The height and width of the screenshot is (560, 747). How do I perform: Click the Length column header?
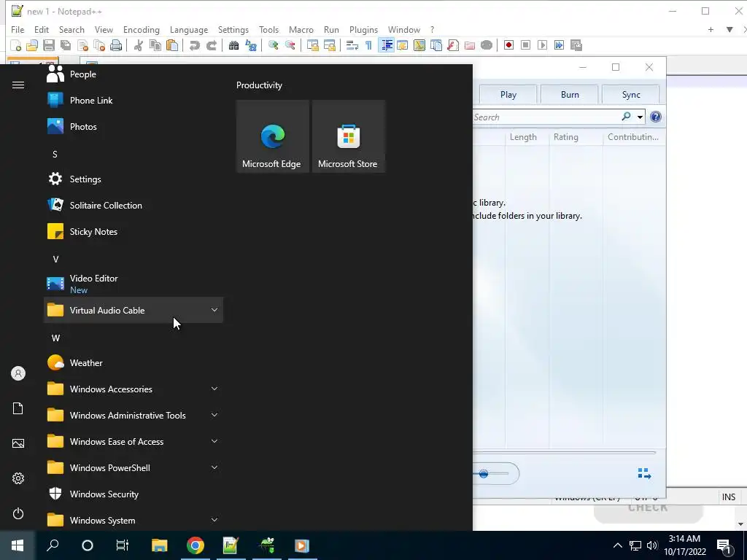click(523, 137)
